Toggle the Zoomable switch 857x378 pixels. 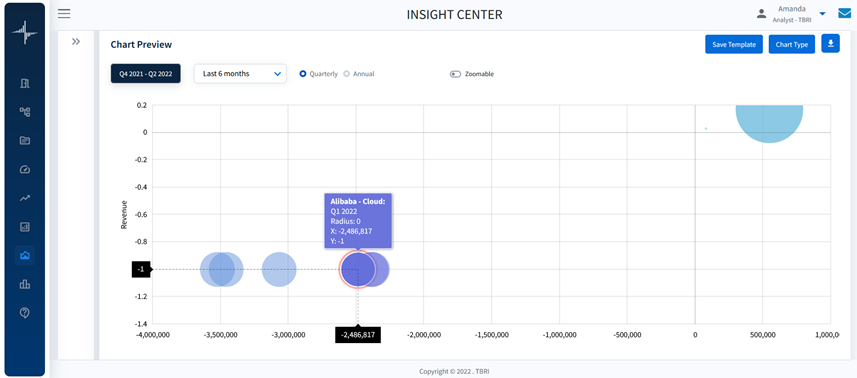click(456, 74)
